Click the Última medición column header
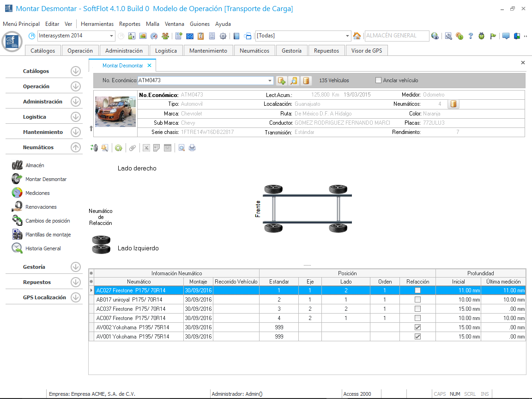Viewport: 532px width, 399px height. [x=503, y=282]
